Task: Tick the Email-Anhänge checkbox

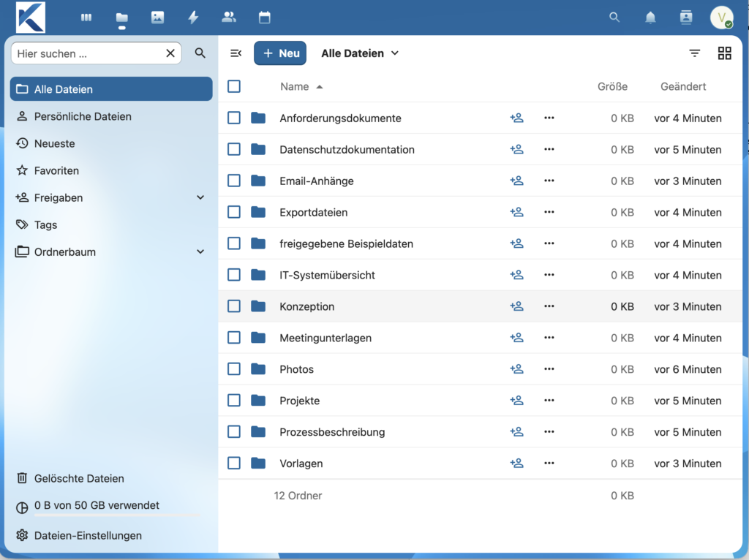Action: pyautogui.click(x=234, y=181)
